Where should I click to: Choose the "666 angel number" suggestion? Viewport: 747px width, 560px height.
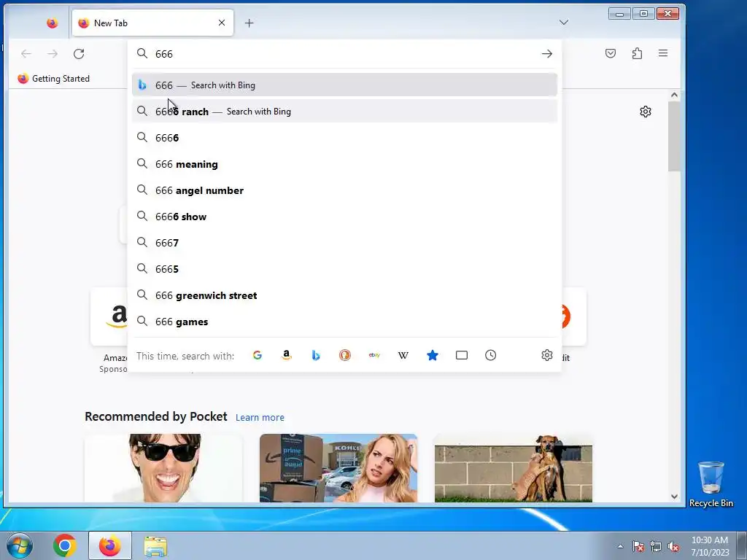(344, 190)
